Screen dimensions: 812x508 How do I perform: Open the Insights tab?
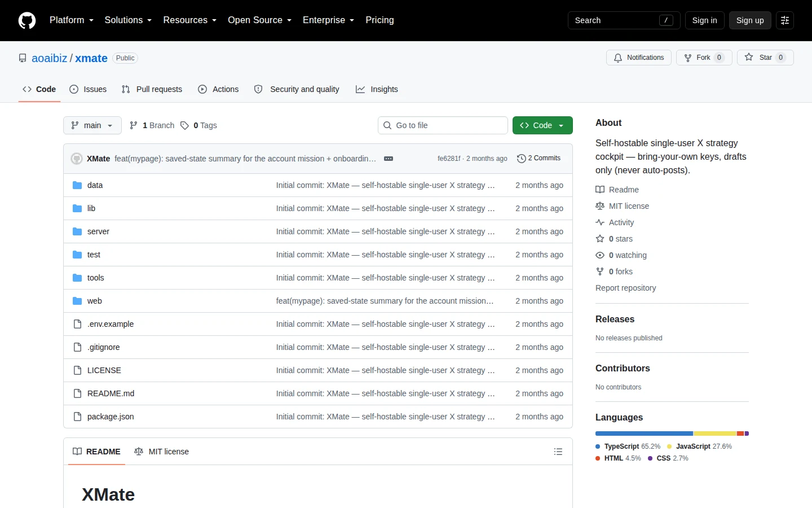click(377, 89)
